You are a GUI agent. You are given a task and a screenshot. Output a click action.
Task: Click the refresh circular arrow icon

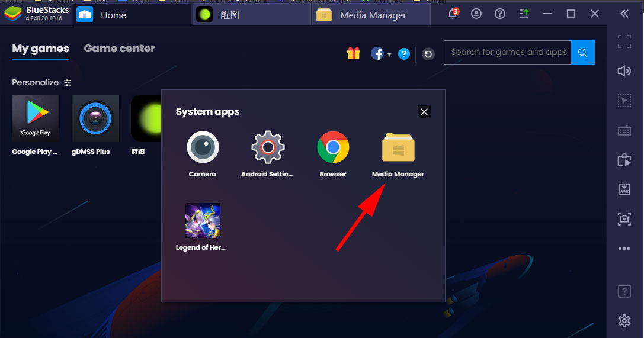point(428,54)
